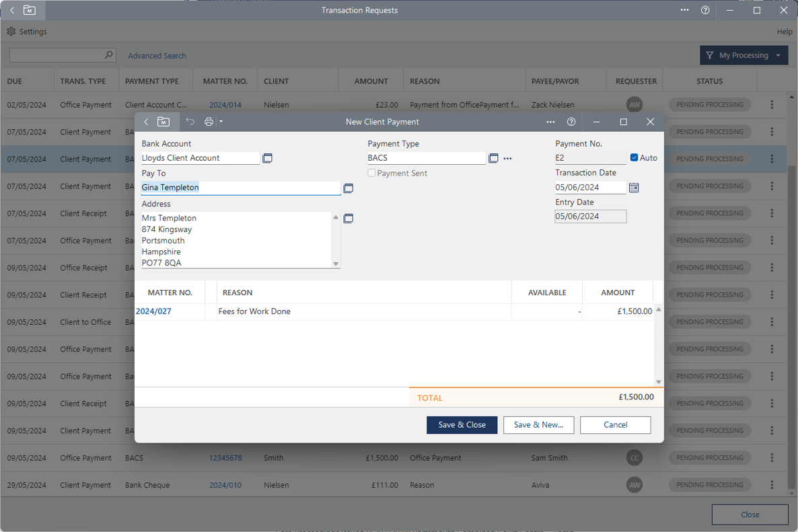Open the Pay To lookup icon

(x=348, y=188)
